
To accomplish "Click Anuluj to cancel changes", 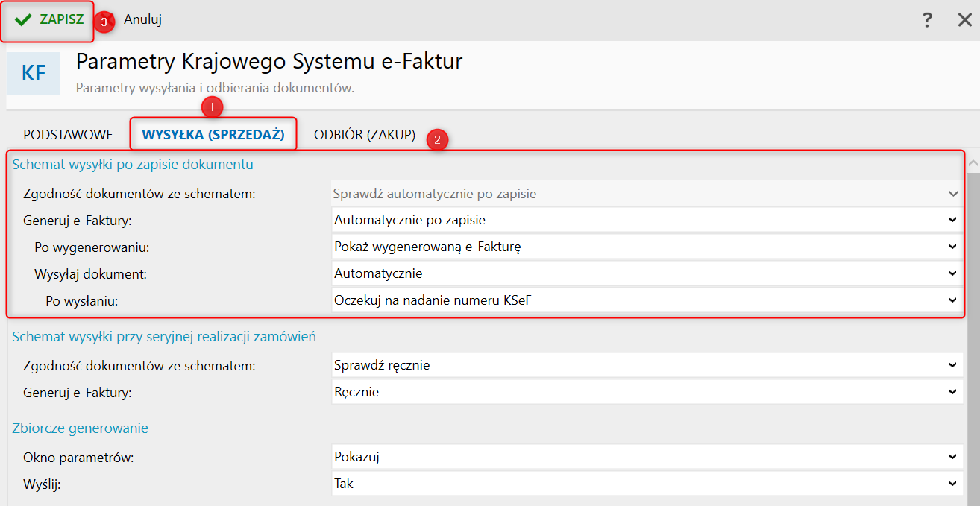I will coord(142,20).
